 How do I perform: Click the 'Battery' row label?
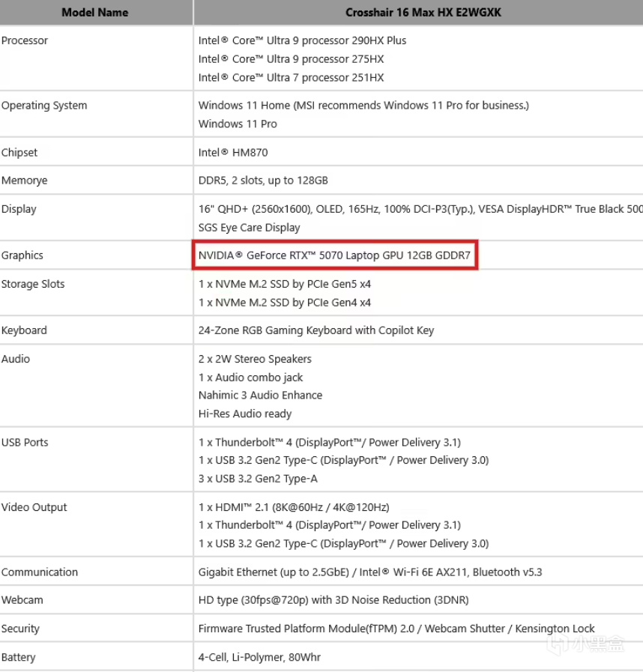click(18, 658)
